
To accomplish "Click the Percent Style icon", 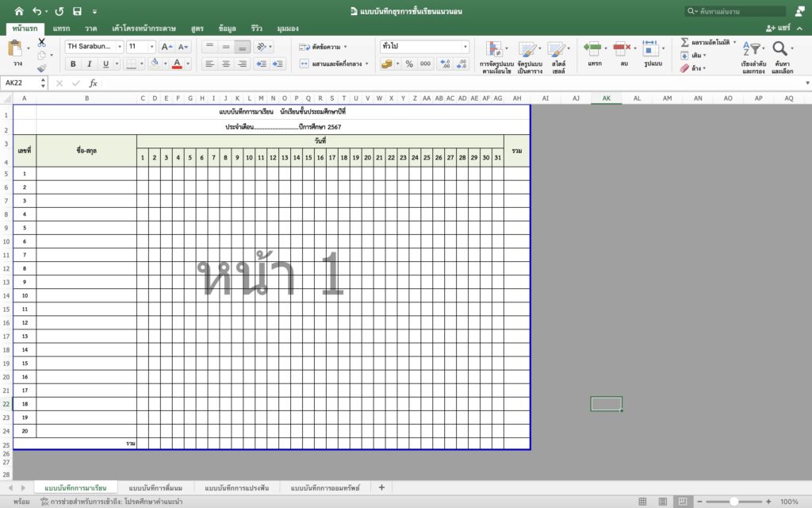I will pyautogui.click(x=409, y=63).
